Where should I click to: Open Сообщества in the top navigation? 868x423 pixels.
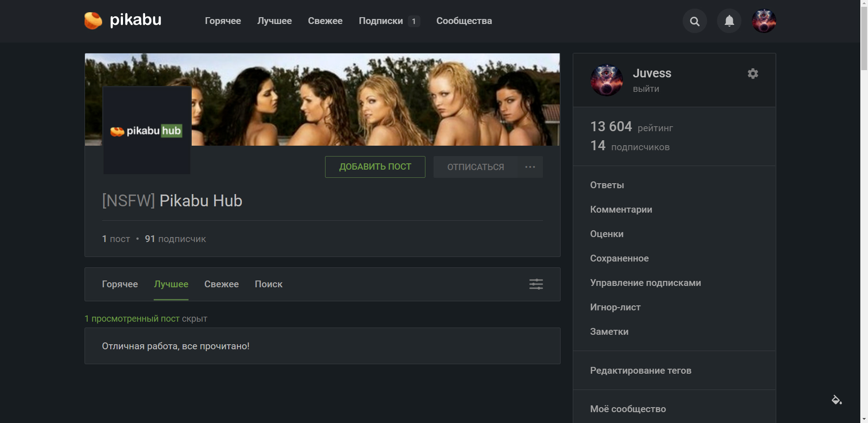[x=464, y=21]
